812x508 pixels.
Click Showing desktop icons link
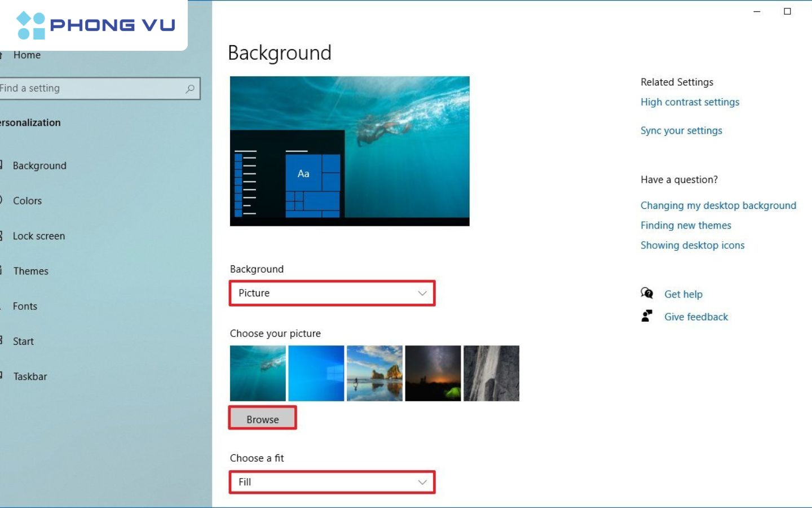[692, 245]
